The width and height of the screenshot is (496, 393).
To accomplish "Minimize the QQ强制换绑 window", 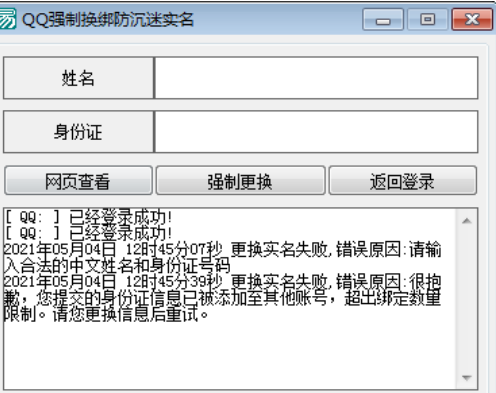I will click(383, 20).
